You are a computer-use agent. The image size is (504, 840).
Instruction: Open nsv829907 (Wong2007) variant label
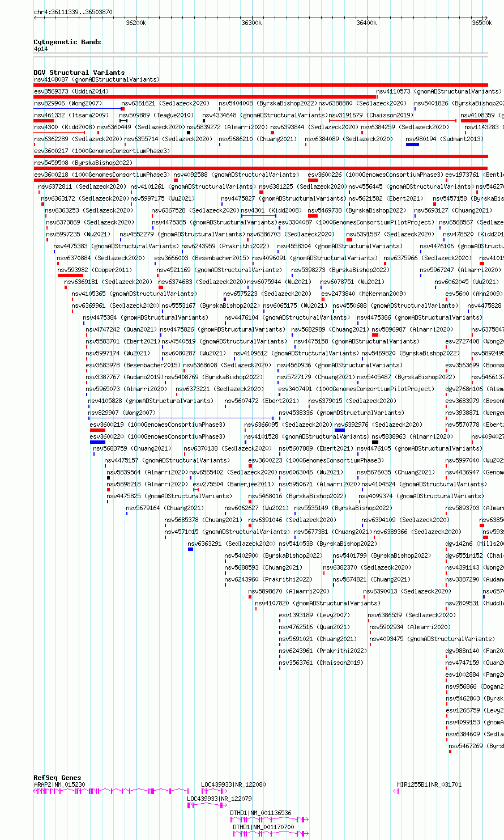[122, 413]
